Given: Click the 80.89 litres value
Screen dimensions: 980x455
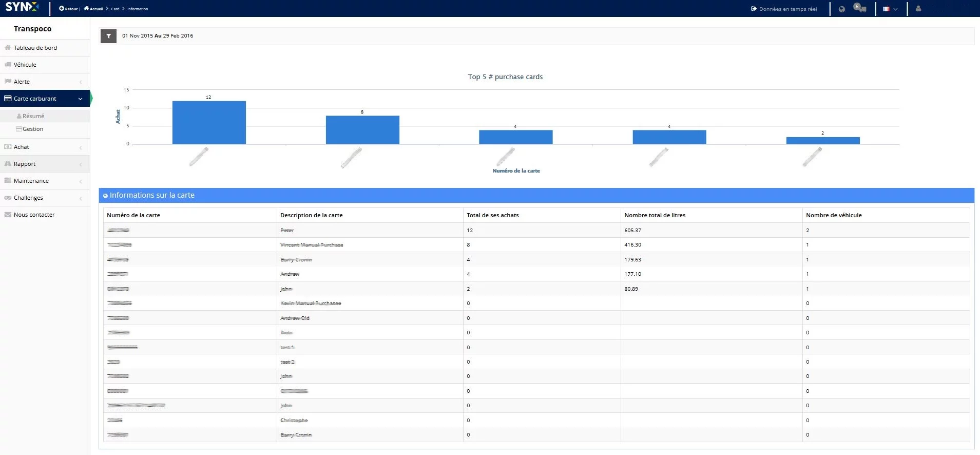Looking at the screenshot, I should [x=631, y=289].
